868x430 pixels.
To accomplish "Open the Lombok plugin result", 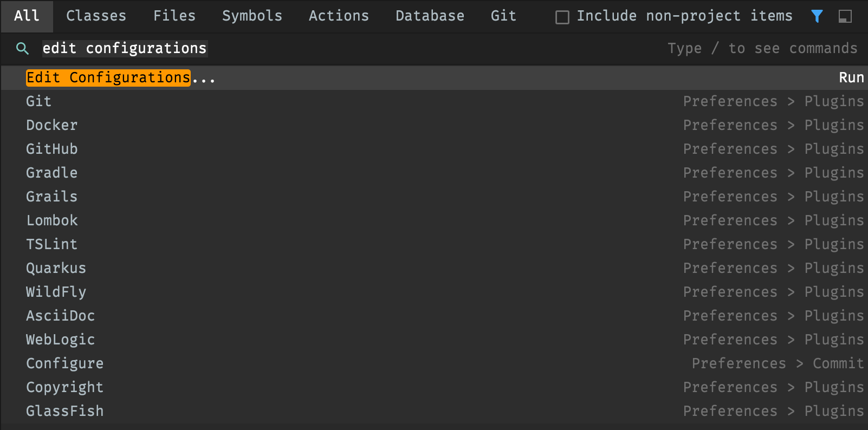I will pos(434,221).
